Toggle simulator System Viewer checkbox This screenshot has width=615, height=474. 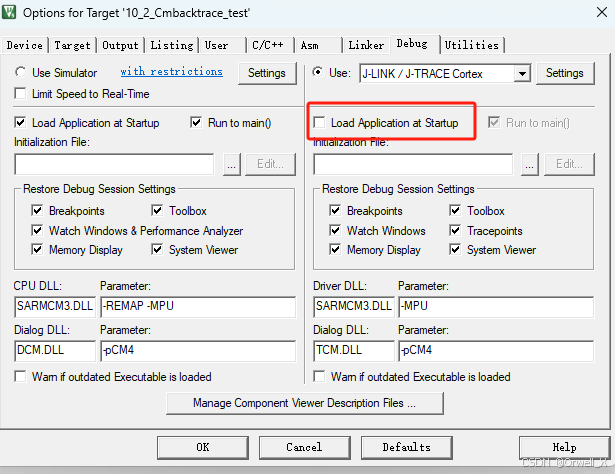point(157,249)
